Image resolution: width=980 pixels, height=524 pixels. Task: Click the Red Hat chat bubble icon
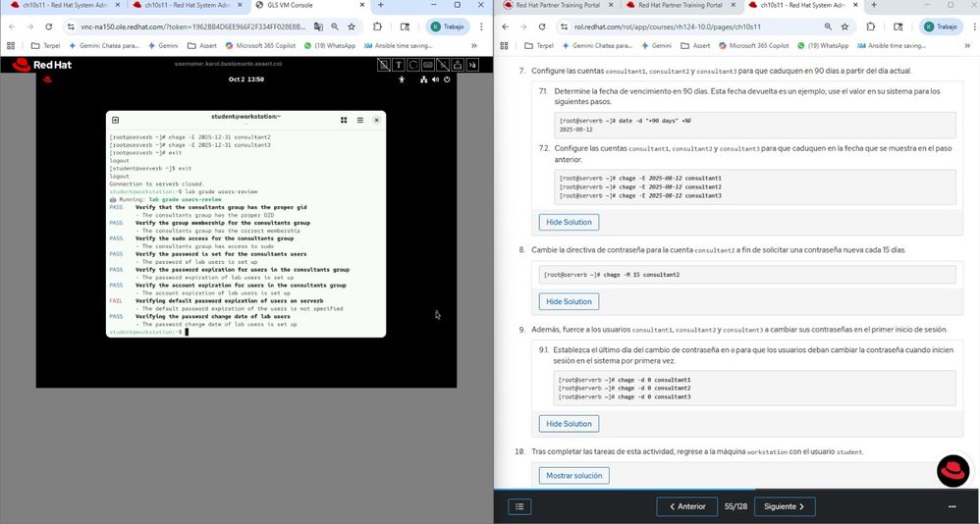(953, 471)
